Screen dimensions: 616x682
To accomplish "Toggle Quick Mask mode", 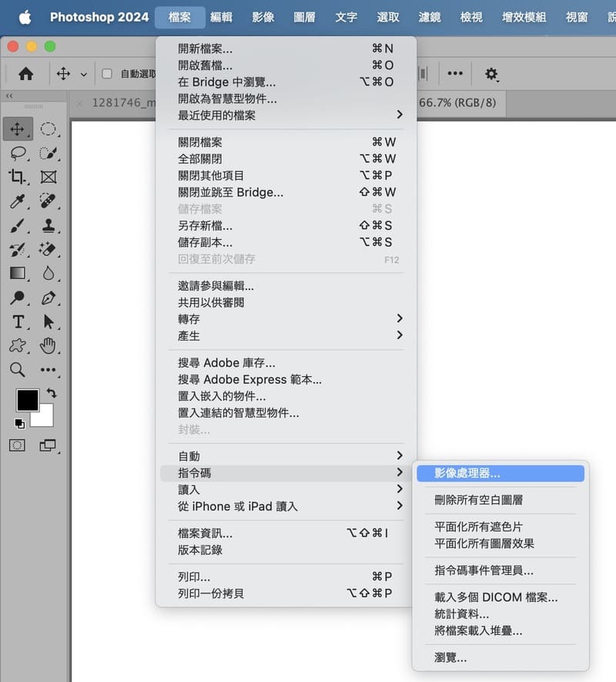I will click(18, 445).
